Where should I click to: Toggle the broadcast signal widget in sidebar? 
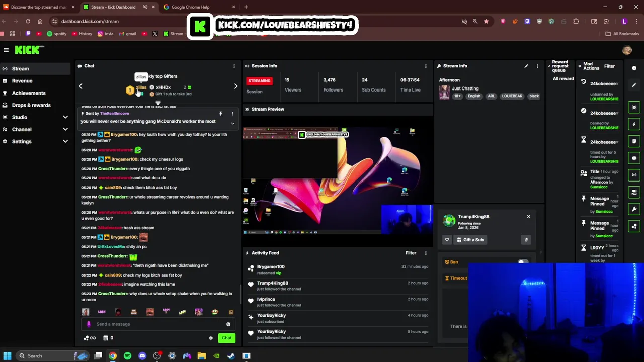click(634, 175)
